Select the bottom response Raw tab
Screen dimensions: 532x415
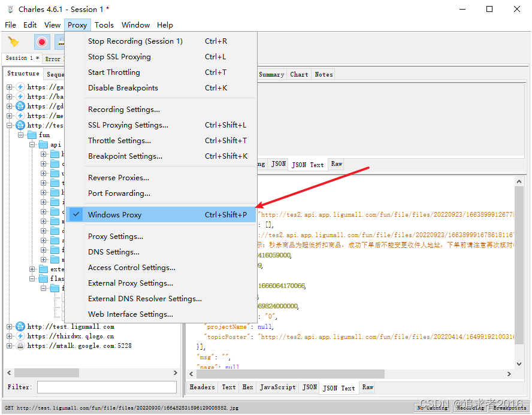pyautogui.click(x=367, y=387)
